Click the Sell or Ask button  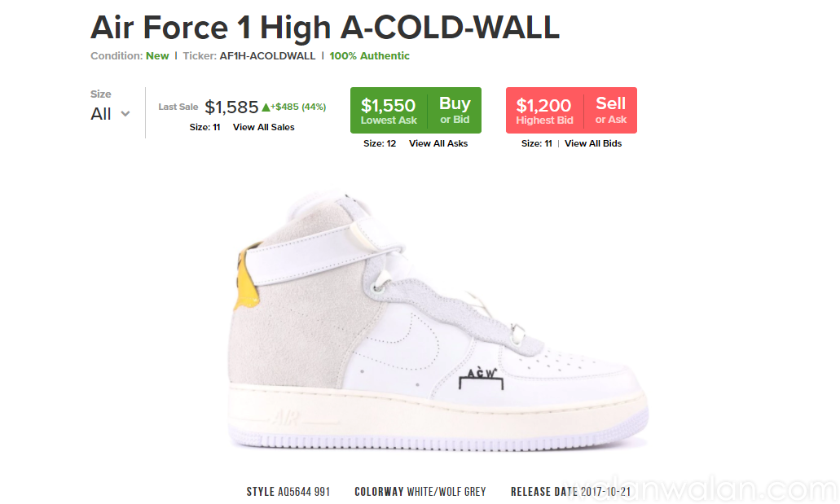point(610,110)
